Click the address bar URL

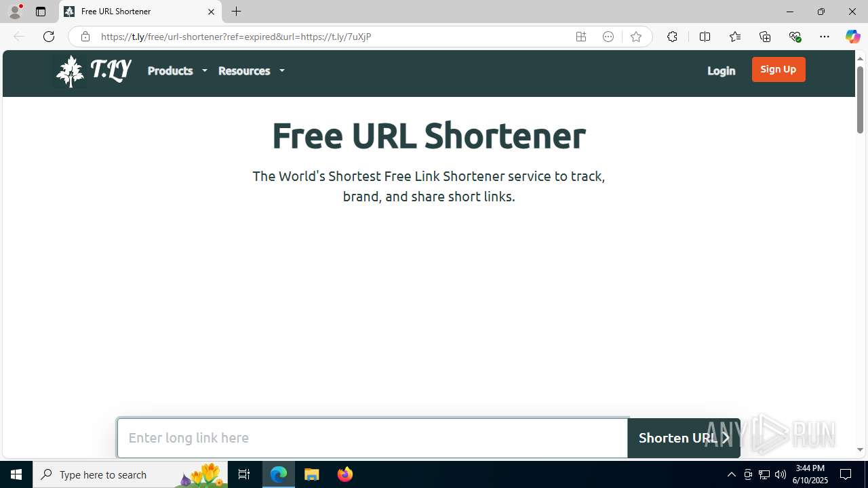click(x=236, y=37)
